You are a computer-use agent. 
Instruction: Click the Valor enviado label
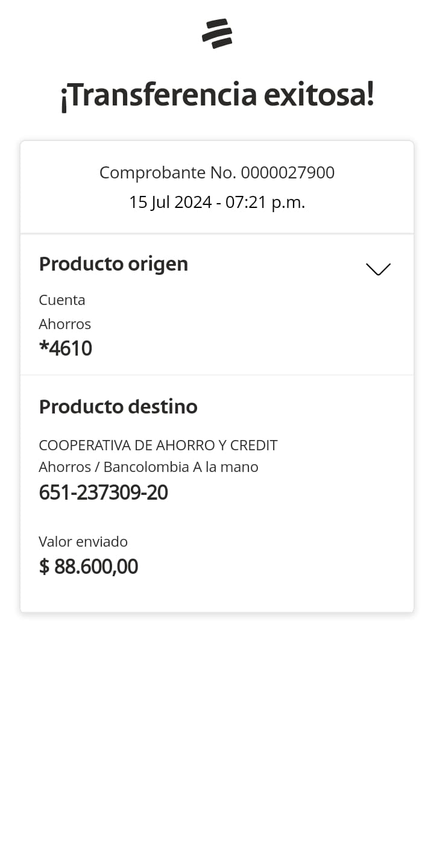point(83,542)
